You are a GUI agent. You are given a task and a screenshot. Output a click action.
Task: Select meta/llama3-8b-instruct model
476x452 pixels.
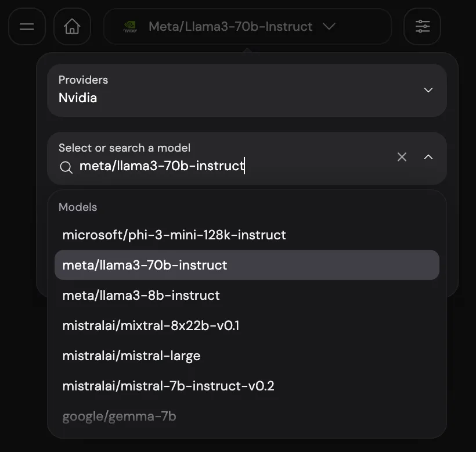click(x=141, y=295)
